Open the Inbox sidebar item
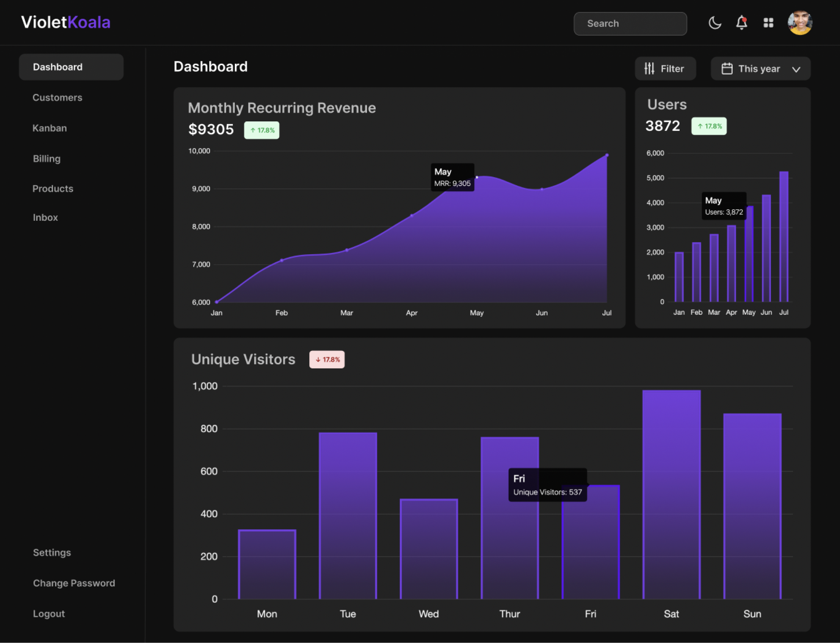This screenshot has width=840, height=643. coord(45,217)
